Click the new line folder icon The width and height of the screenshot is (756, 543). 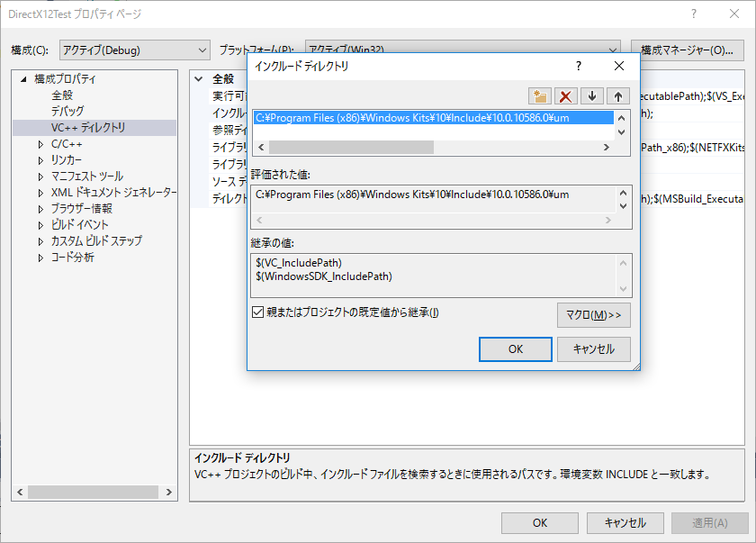(x=540, y=96)
